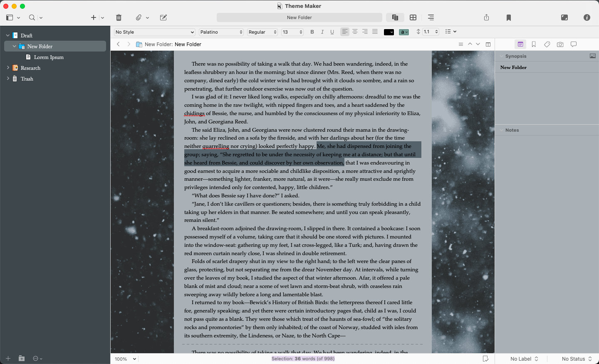599x364 pixels.
Task: Open the list style dropdown
Action: (451, 32)
